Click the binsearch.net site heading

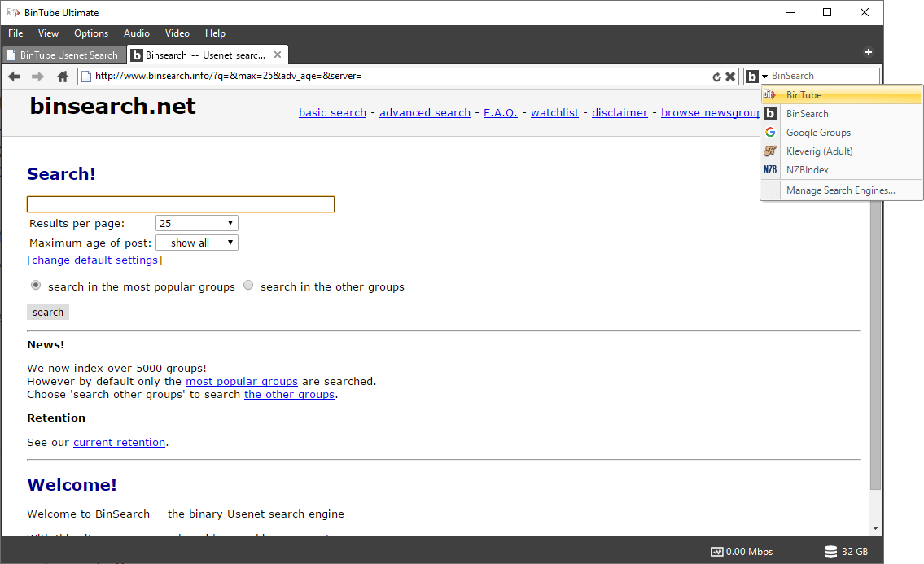[x=112, y=106]
